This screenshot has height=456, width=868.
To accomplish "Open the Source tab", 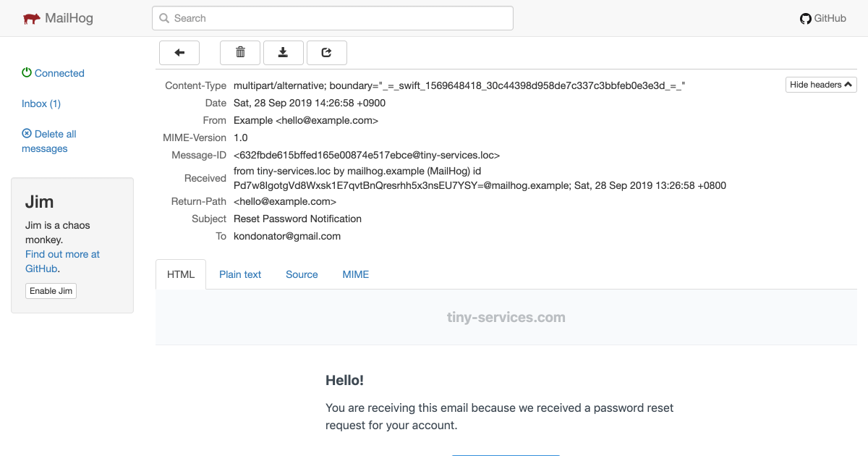I will (x=302, y=274).
